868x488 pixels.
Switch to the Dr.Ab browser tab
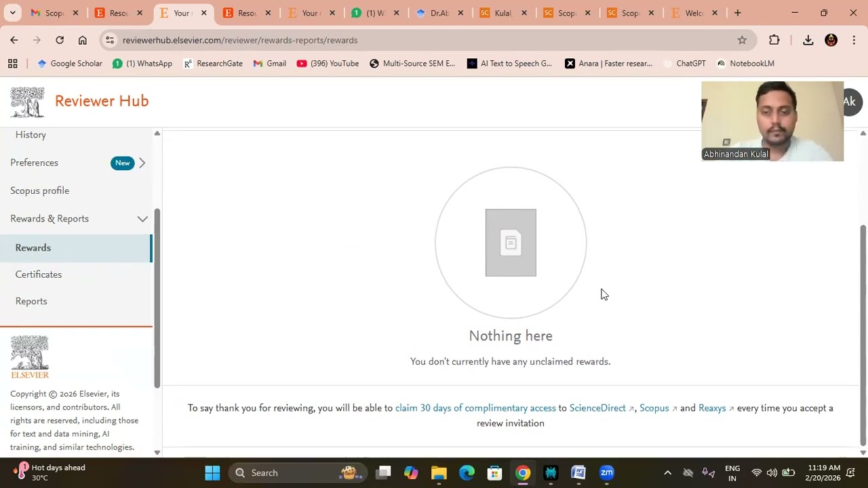point(439,13)
